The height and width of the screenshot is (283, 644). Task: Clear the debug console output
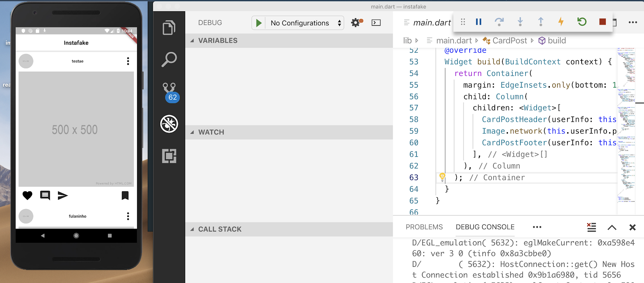(591, 227)
